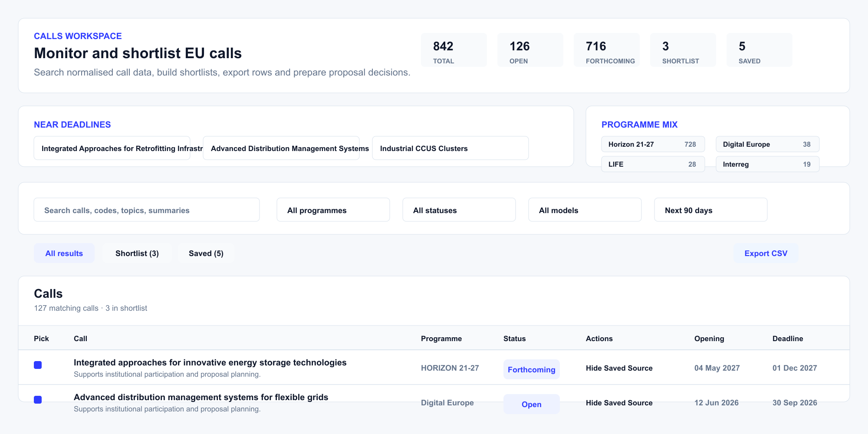Click the Status column header
Image resolution: width=868 pixels, height=434 pixels.
(x=515, y=339)
